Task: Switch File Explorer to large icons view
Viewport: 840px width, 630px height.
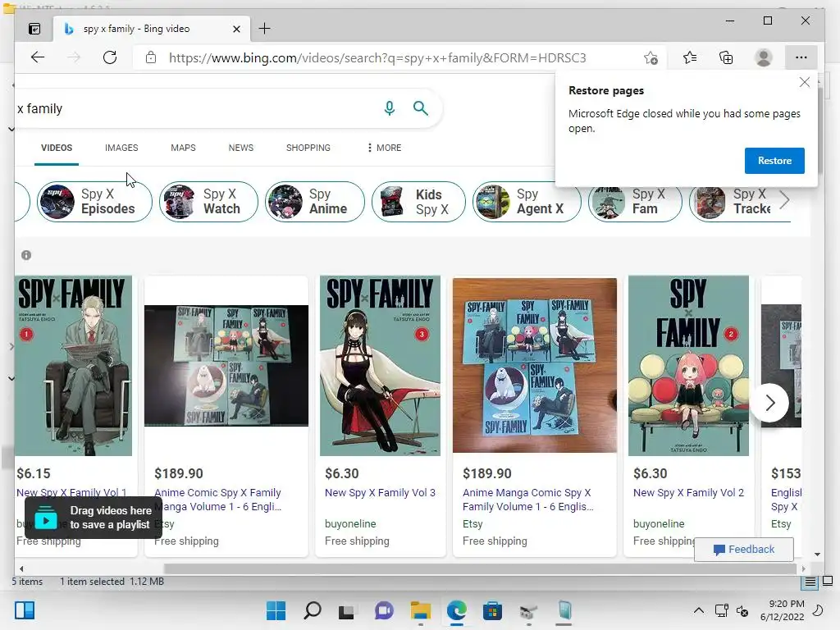Action: pyautogui.click(x=828, y=581)
